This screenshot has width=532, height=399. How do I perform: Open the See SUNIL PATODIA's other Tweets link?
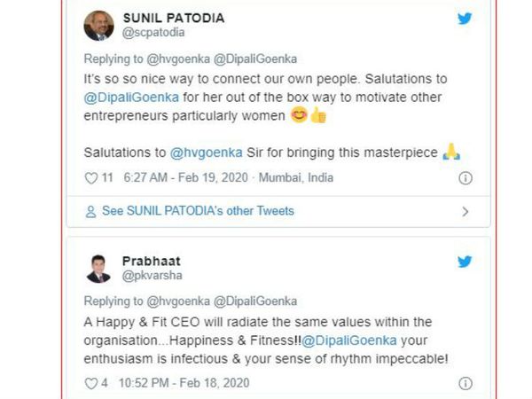198,211
